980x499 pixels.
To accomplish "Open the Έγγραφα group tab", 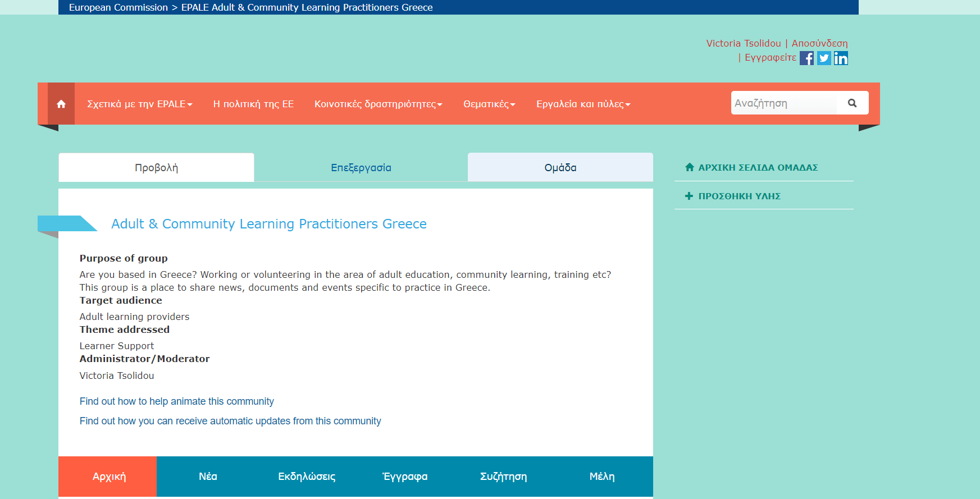I will tap(405, 477).
